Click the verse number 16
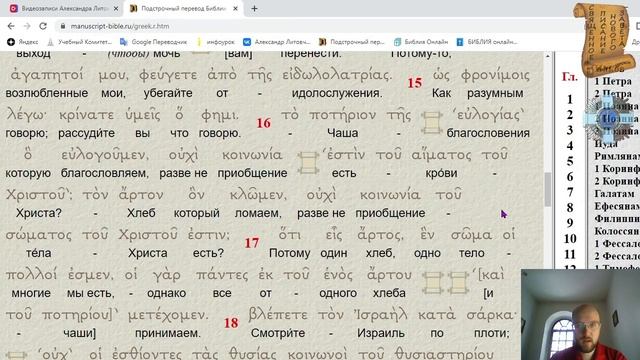640x360 pixels. (x=264, y=123)
